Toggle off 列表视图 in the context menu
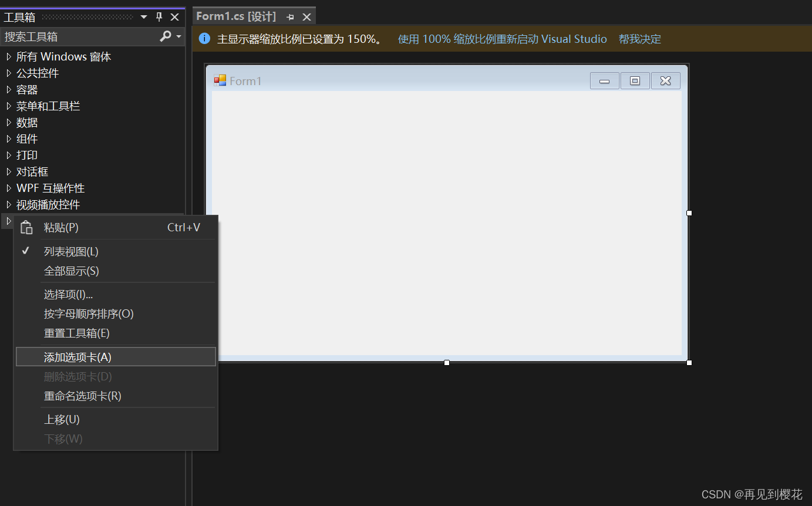This screenshot has height=506, width=812. [x=70, y=251]
